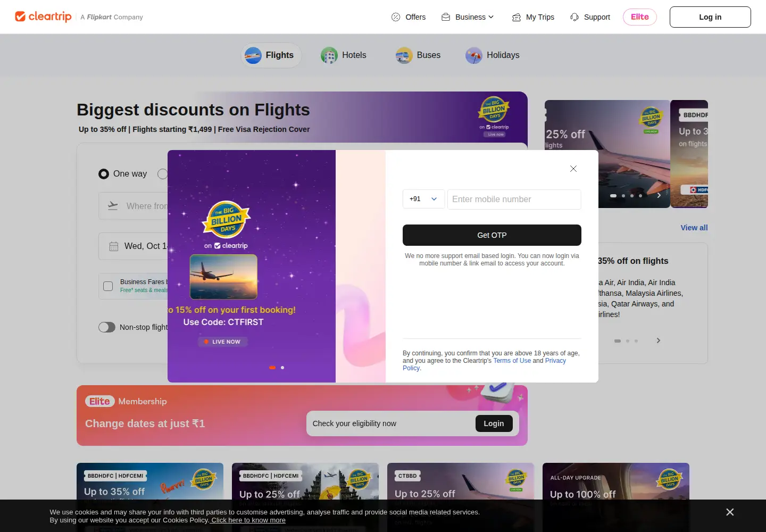Click the Business briefcase icon
Screen dimensions: 766x532
click(x=446, y=17)
